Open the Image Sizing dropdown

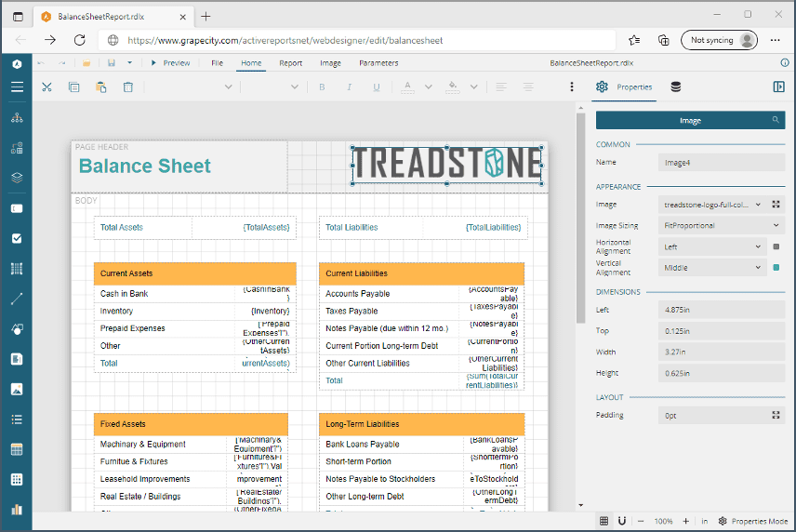point(720,225)
